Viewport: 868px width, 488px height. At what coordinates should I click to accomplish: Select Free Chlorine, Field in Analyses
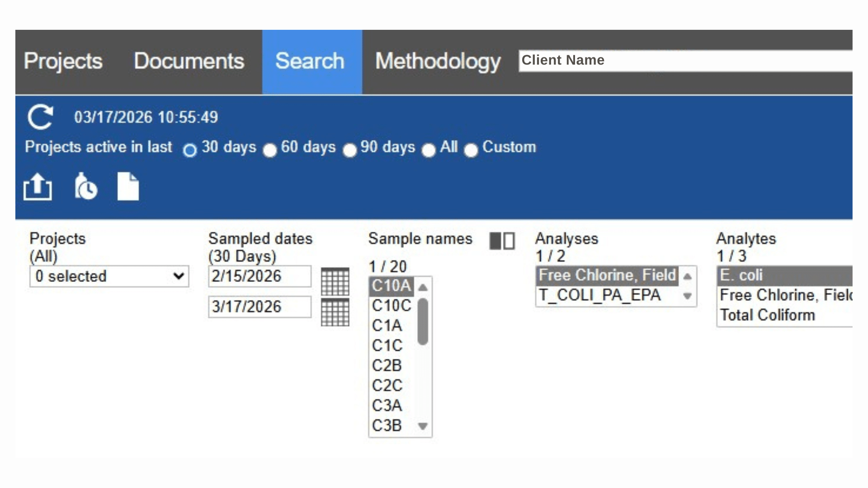pos(608,275)
